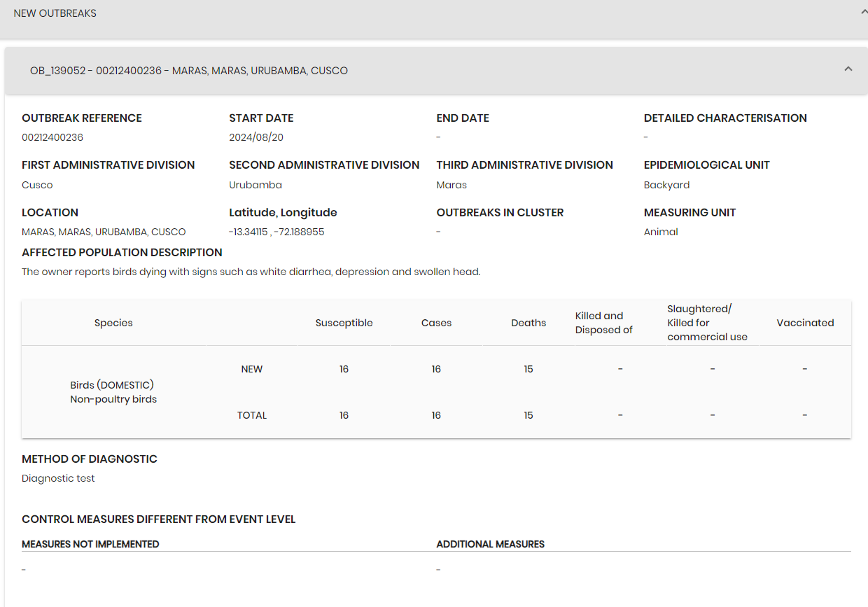Select the outbreak reference number 00212400236
This screenshot has height=607, width=868.
[x=52, y=137]
